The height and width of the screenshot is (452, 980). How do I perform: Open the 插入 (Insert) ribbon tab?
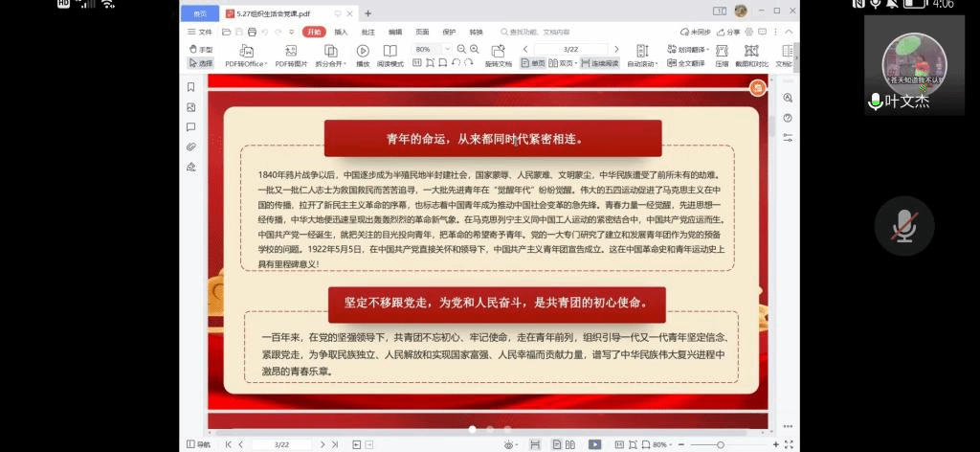(341, 32)
